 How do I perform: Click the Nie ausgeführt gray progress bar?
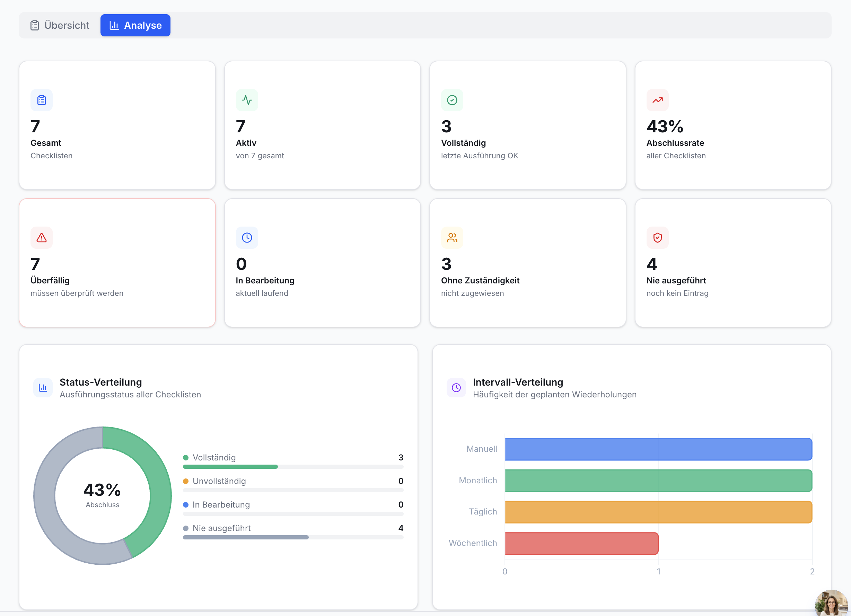pos(246,538)
